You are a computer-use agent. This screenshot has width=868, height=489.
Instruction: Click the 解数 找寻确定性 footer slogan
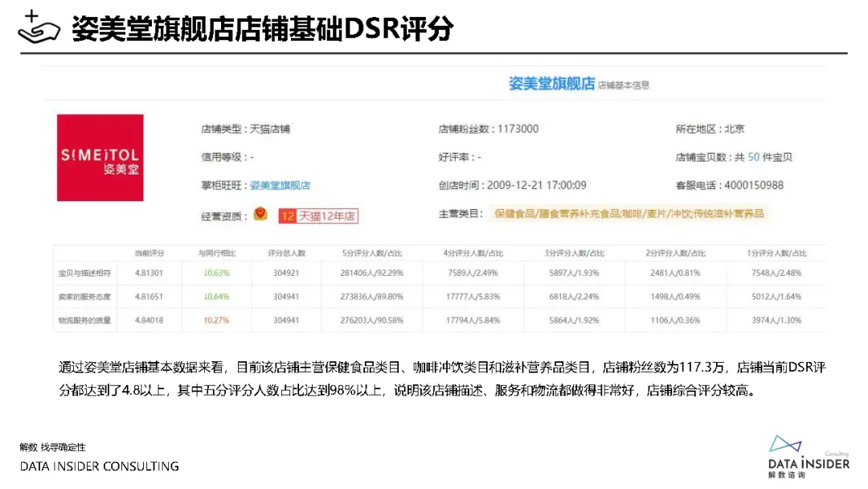[x=52, y=447]
